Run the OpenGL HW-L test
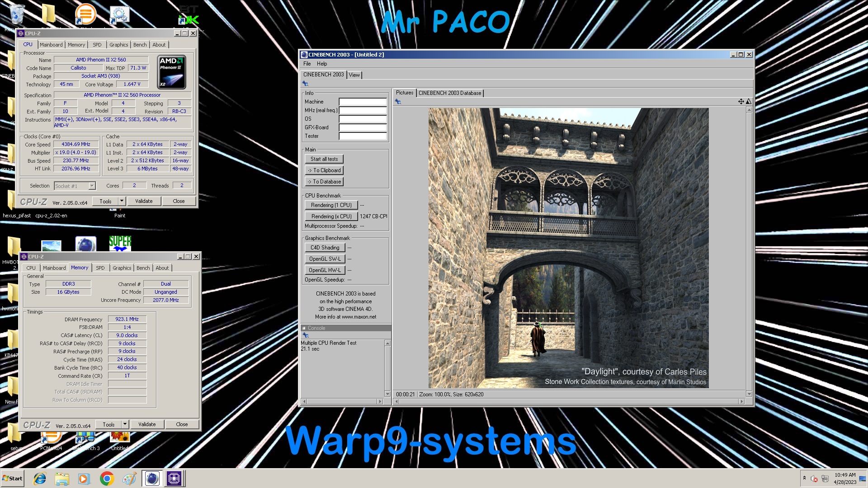The image size is (868, 488). 325,270
